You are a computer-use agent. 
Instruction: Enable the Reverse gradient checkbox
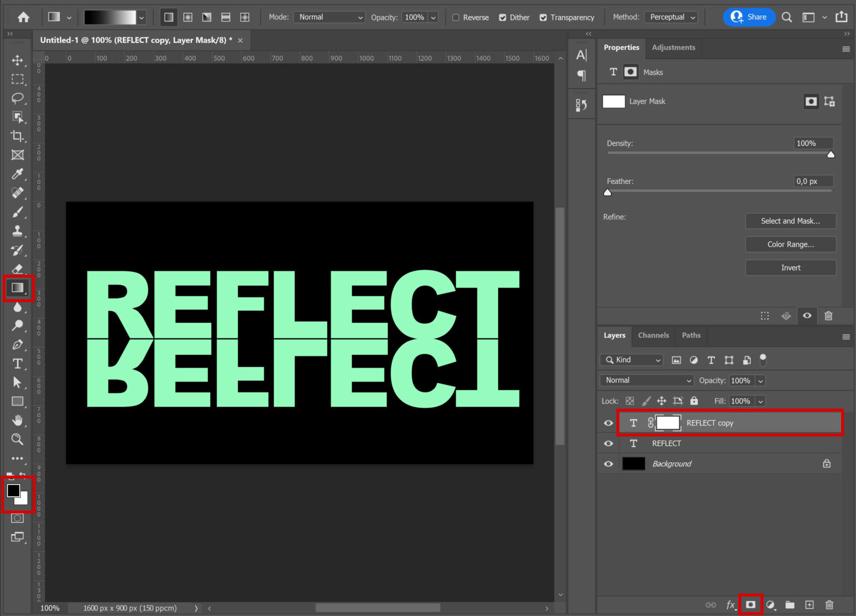click(x=455, y=17)
